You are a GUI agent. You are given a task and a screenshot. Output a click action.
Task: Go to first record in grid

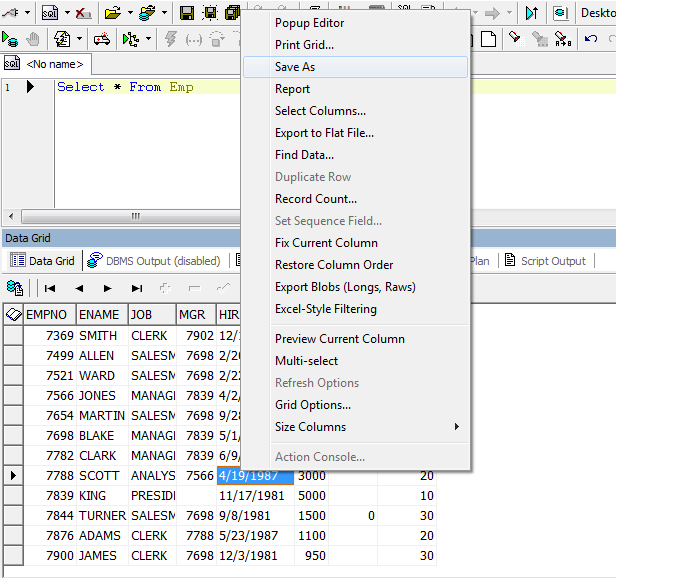(x=49, y=288)
